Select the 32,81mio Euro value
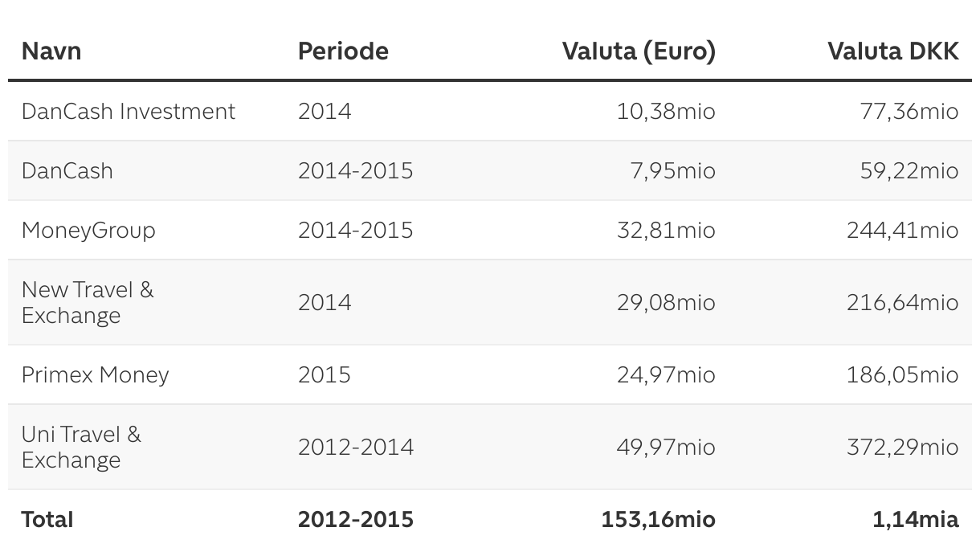This screenshot has height=556, width=980. tap(666, 231)
